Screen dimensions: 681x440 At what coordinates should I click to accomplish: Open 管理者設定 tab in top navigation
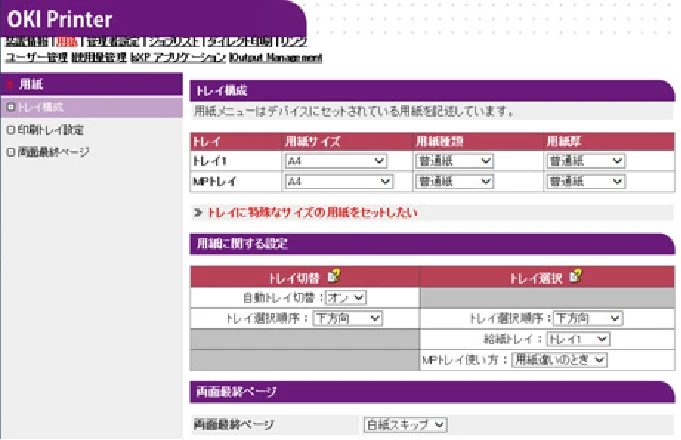pyautogui.click(x=113, y=42)
